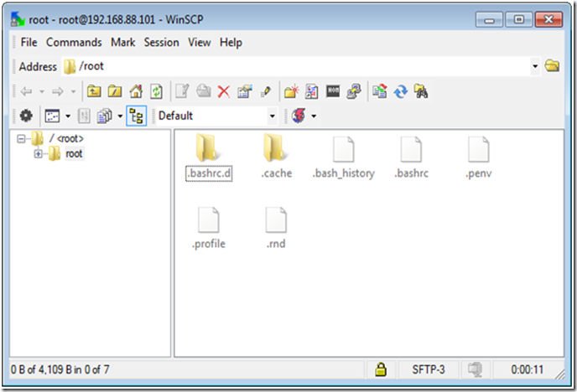Open the add link/shortcut icon
This screenshot has width=577, height=392.
tap(312, 91)
